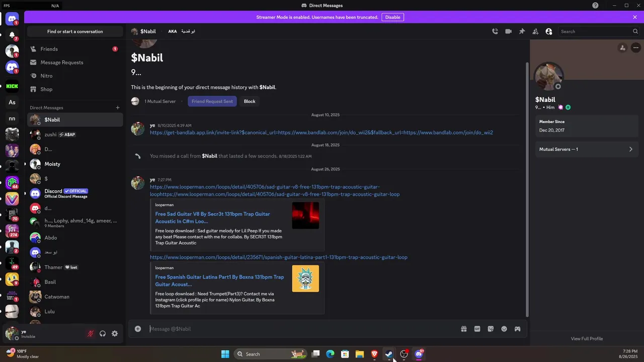Screen dimensions: 644x362
Task: Hide the user profile panel
Action: point(549,31)
